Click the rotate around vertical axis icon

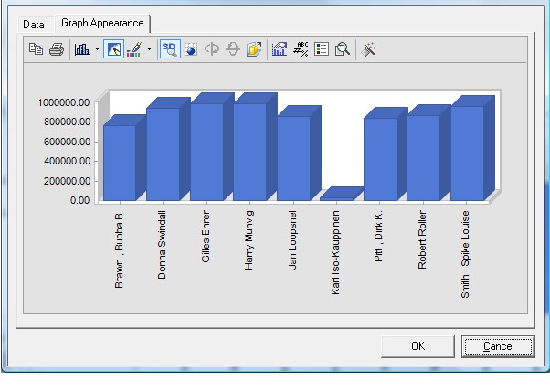(212, 49)
